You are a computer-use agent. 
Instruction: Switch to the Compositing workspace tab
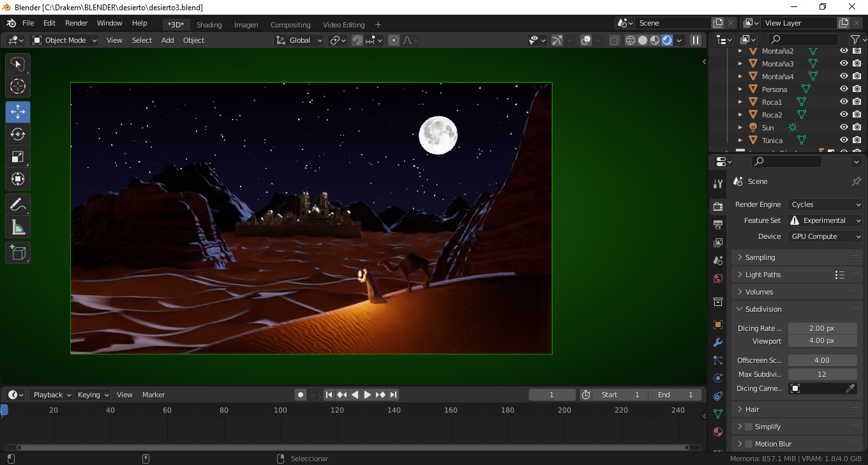(290, 25)
